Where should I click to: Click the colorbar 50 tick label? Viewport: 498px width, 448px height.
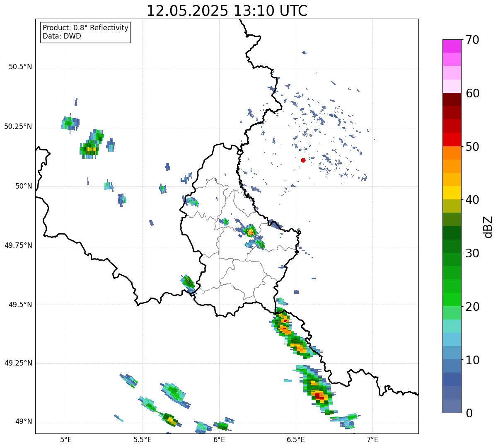[472, 147]
